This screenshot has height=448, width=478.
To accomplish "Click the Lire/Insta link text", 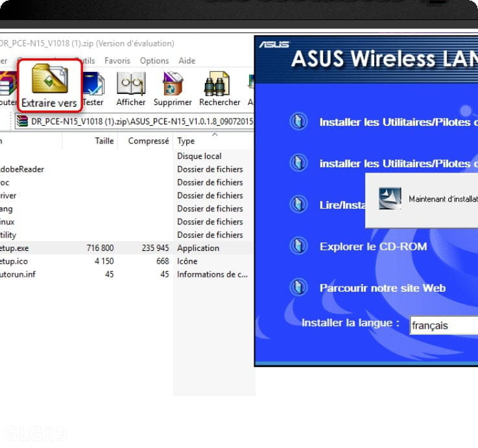I will [x=342, y=205].
